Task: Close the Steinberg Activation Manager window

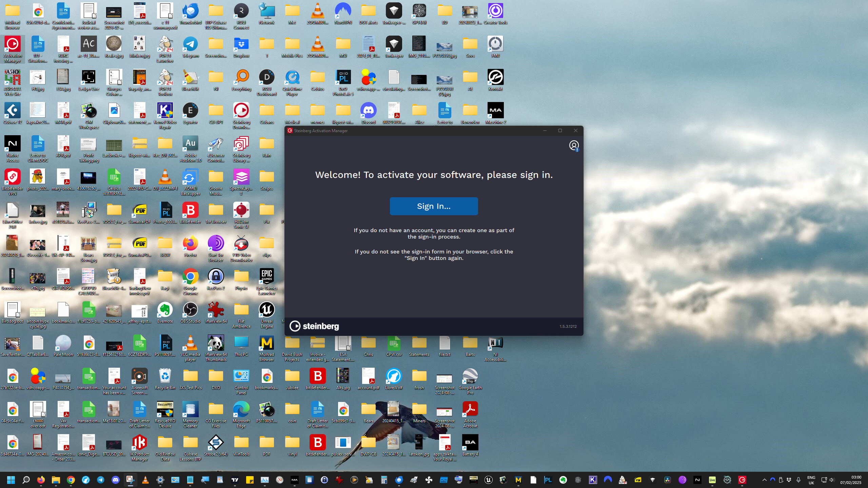Action: 575,130
